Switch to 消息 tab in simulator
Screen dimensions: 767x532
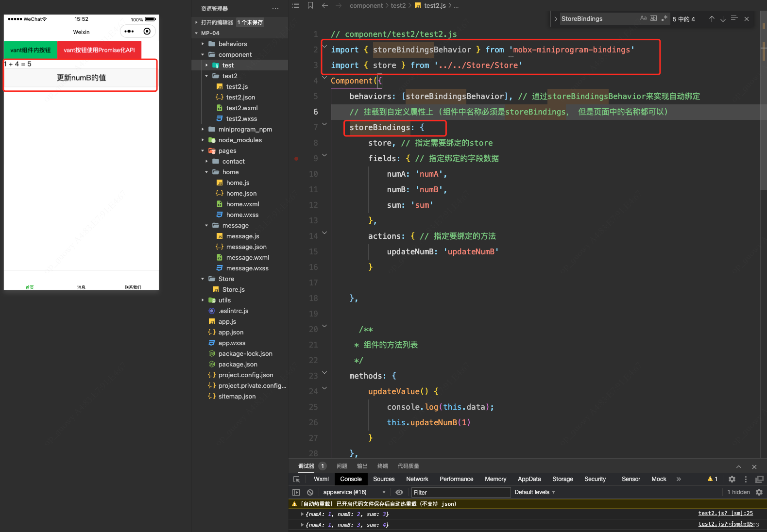(81, 286)
